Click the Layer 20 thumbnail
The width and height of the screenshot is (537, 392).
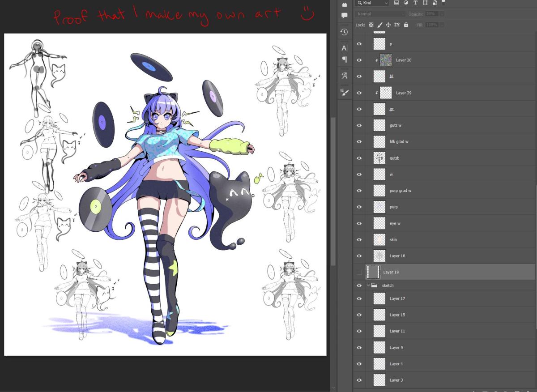pyautogui.click(x=385, y=60)
